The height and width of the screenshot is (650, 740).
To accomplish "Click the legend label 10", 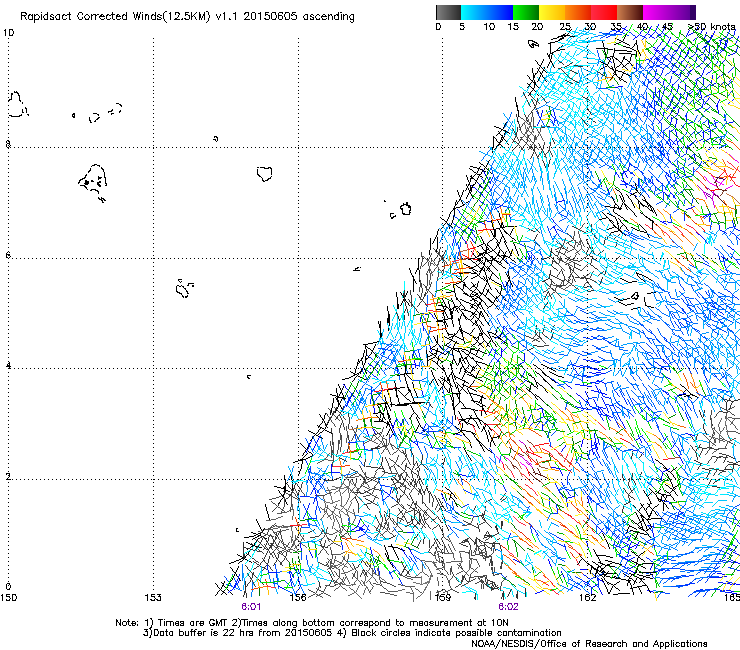I will tap(489, 26).
